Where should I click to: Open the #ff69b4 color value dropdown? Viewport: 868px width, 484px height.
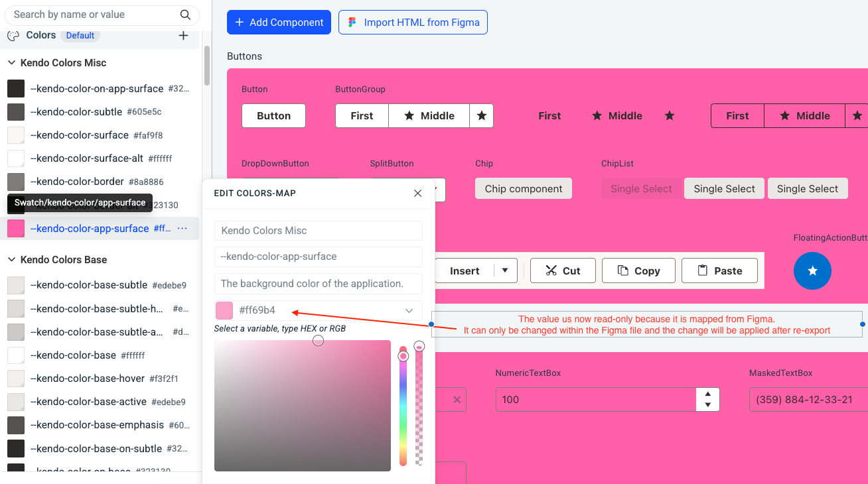click(x=409, y=310)
